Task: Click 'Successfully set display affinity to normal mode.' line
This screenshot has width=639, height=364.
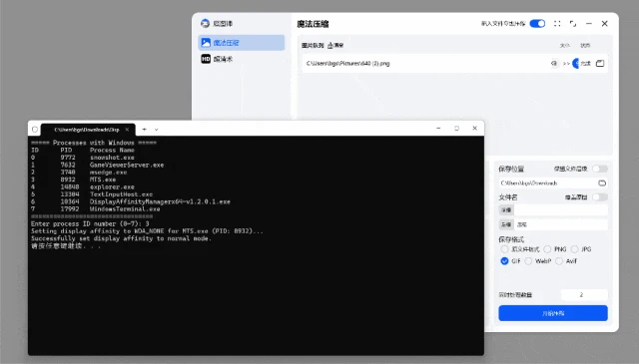Action: [122, 238]
